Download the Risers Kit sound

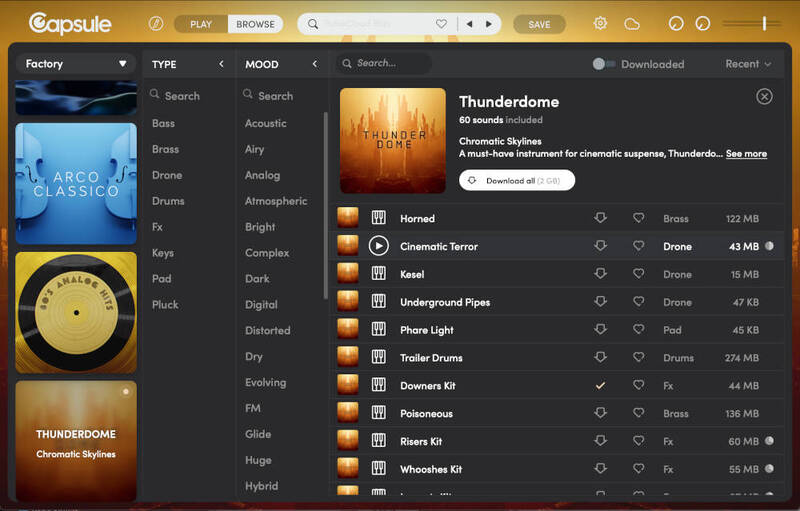(601, 441)
